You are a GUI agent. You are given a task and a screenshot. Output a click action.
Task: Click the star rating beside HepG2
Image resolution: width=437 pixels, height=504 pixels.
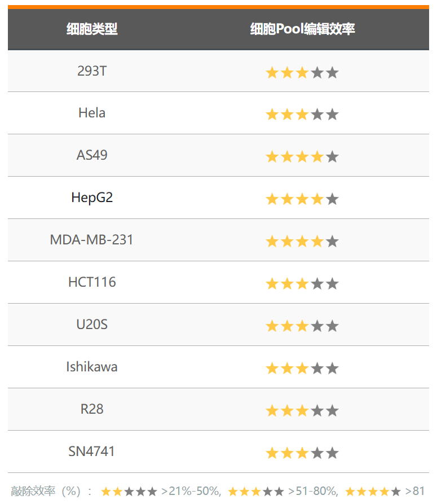pos(302,199)
